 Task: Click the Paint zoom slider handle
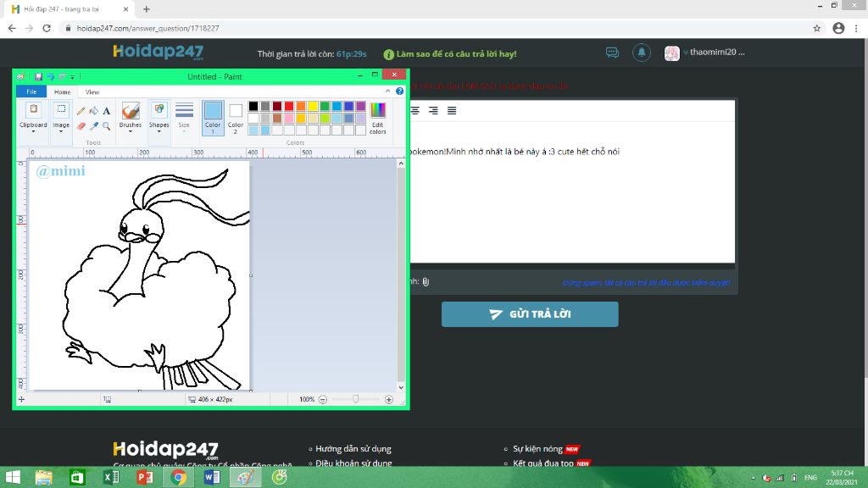[356, 399]
